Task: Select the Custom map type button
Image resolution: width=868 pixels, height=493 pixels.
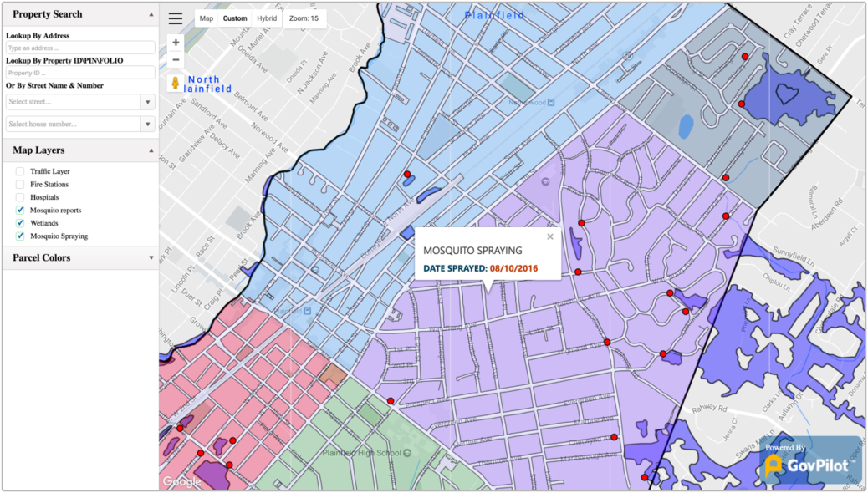Action: point(235,18)
